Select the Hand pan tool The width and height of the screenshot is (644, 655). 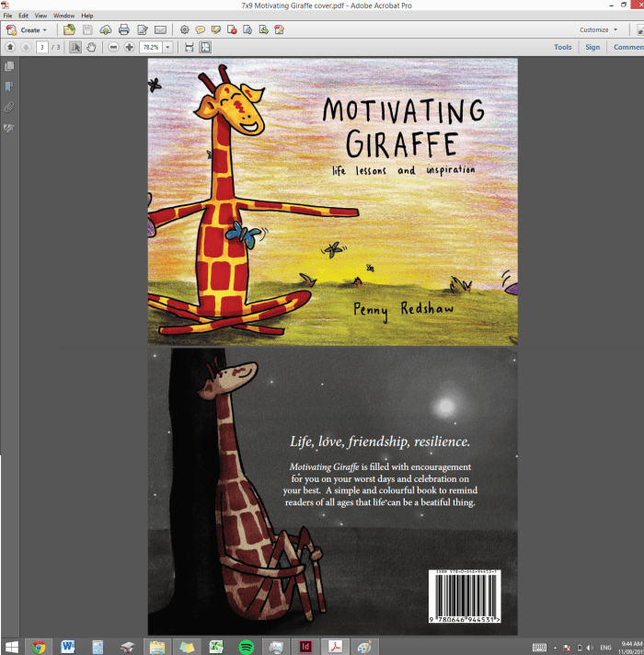(92, 47)
